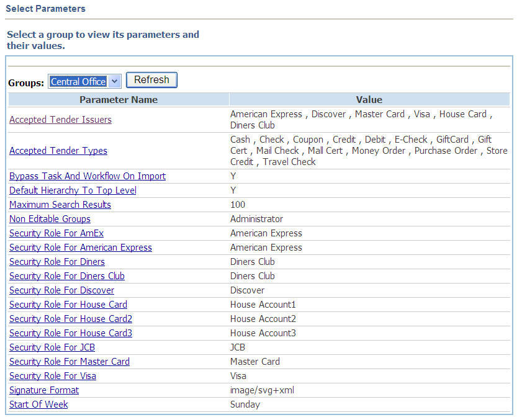Viewport: 517px width, 420px height.
Task: Select the Master Card value in Security Role row
Action: [x=255, y=362]
